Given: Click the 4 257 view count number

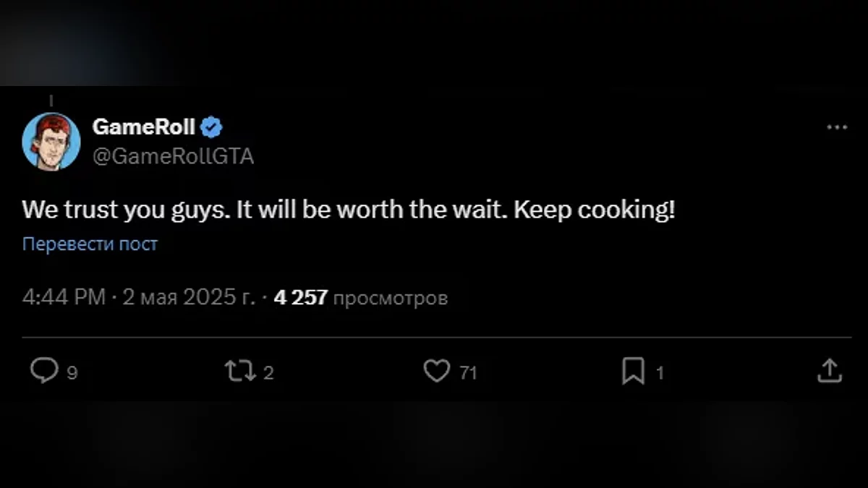Looking at the screenshot, I should (x=301, y=297).
